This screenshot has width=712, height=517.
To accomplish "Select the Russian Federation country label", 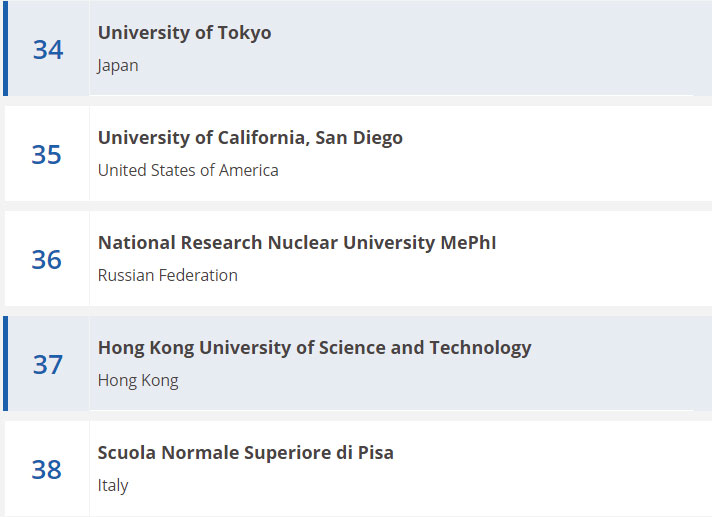I will 168,275.
